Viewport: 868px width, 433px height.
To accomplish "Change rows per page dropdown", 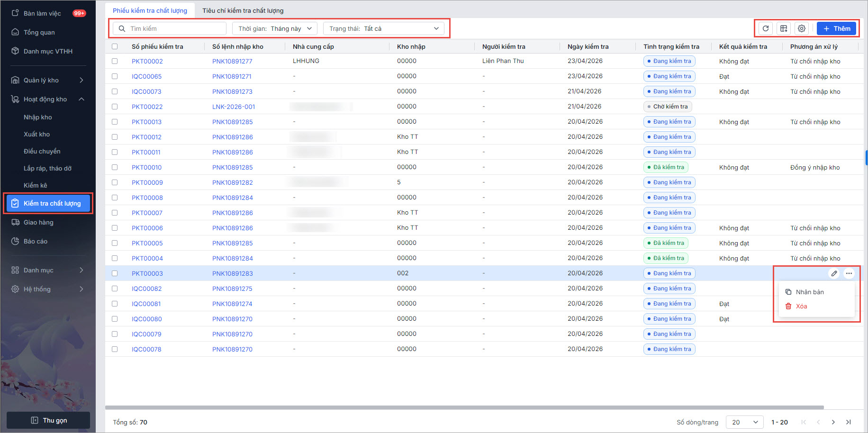I will [744, 422].
